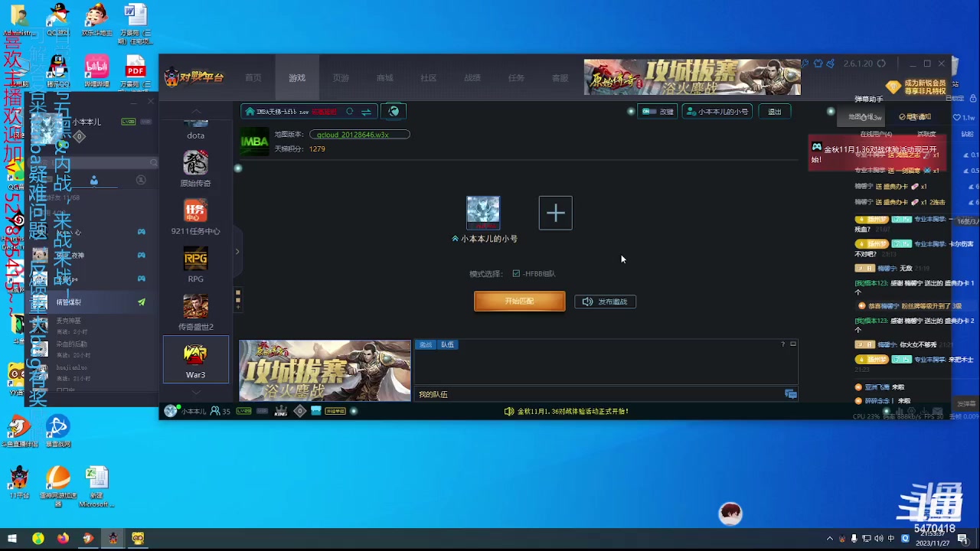The height and width of the screenshot is (551, 980).
Task: Switch to the 商城 tab
Action: point(384,77)
